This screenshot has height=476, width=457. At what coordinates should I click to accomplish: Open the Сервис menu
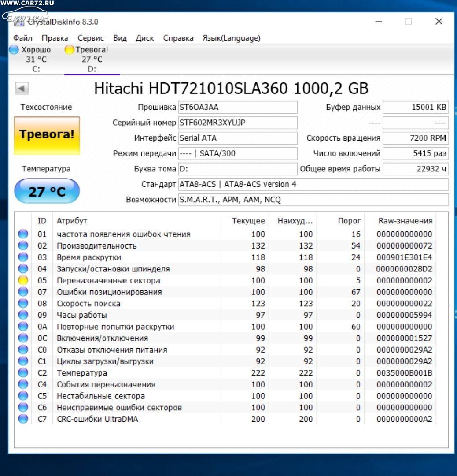coord(91,38)
